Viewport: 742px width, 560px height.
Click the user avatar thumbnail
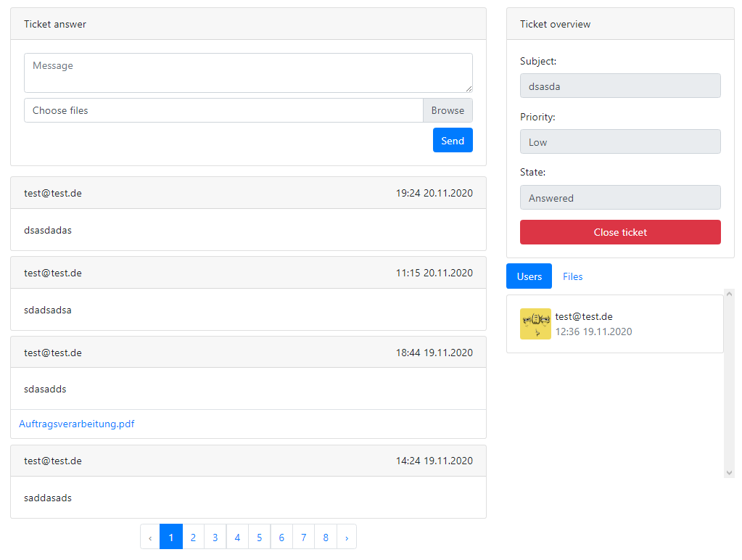(x=535, y=324)
